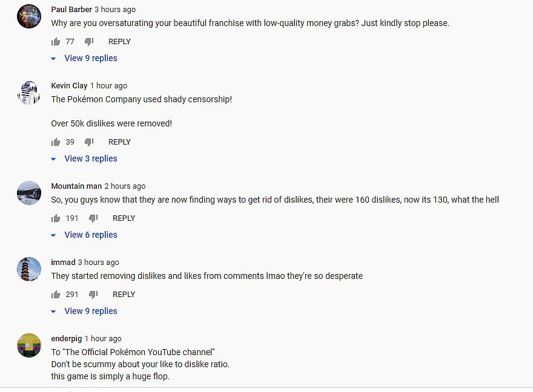Toggle the like on enderpig's commenter avatar
The height and width of the screenshot is (392, 533).
pyautogui.click(x=29, y=345)
